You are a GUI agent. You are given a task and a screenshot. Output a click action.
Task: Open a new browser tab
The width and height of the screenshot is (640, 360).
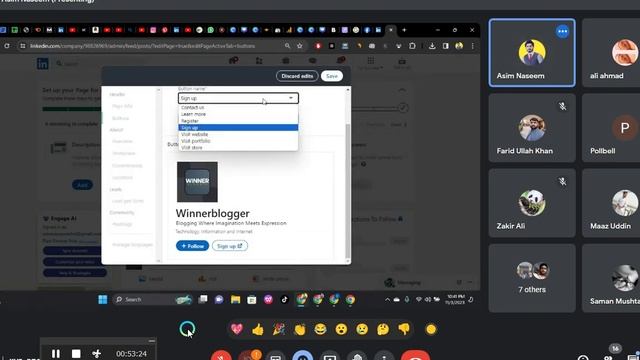click(x=404, y=30)
